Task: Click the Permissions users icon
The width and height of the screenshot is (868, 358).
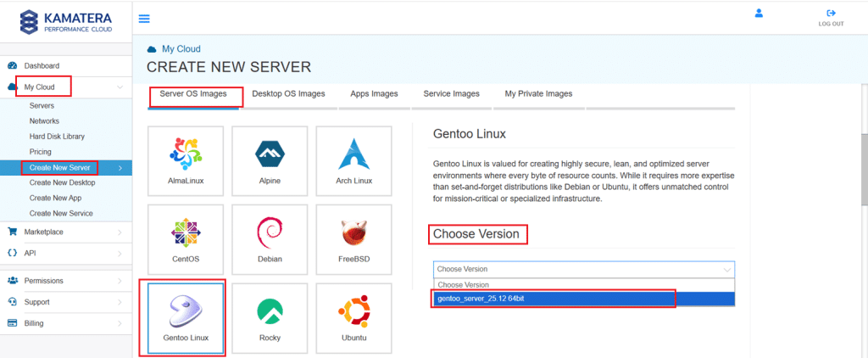Action: point(12,281)
